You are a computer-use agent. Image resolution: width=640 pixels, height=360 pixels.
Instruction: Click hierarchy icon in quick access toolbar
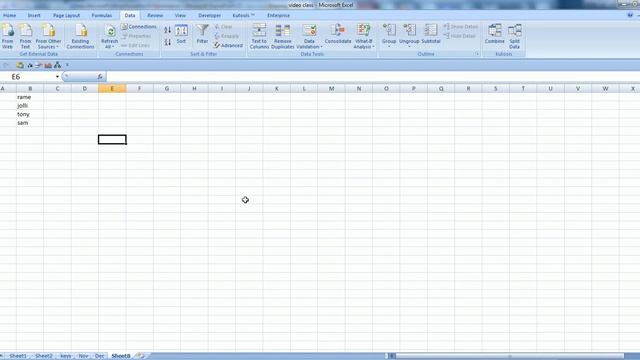(57, 65)
